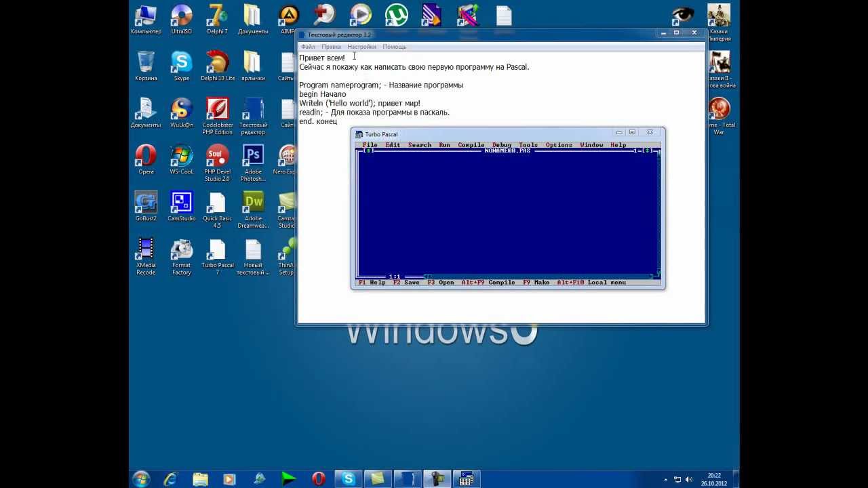
Task: Open the Tools menu in Turbo Pascal
Action: 528,145
